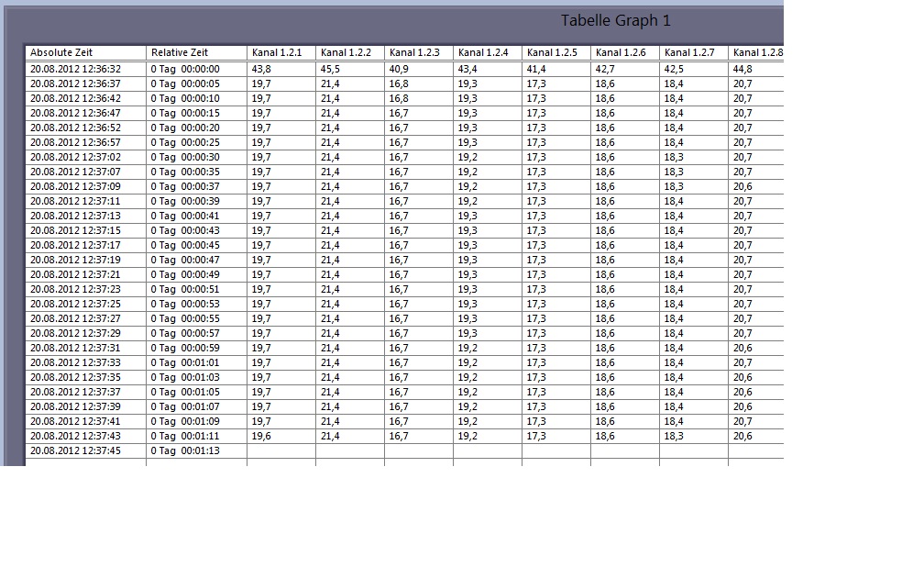Viewport: 924px width, 578px height.
Task: Click 18,3 in the 12:37:02 row
Action: (x=694, y=158)
